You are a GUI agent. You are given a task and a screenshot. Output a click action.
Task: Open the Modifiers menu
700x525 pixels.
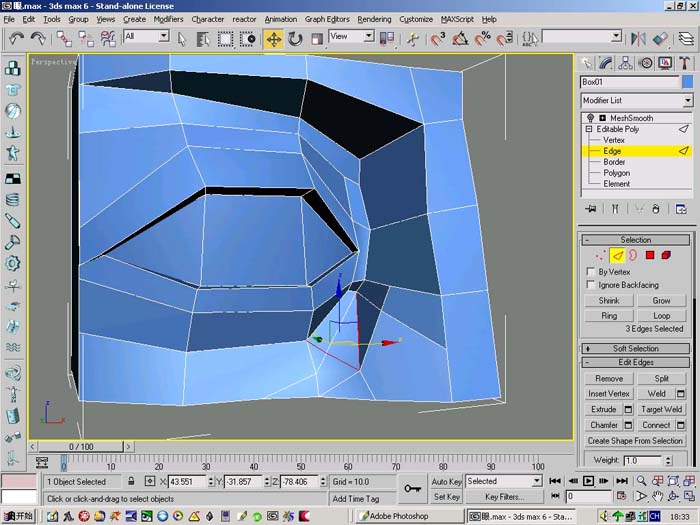click(x=168, y=19)
